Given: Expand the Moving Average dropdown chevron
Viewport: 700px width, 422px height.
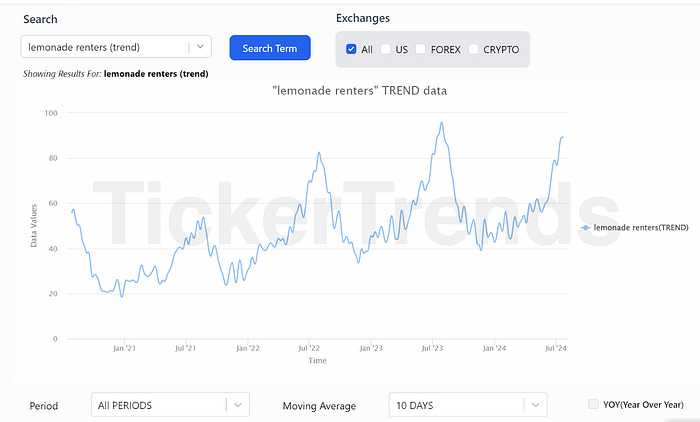Looking at the screenshot, I should 535,405.
